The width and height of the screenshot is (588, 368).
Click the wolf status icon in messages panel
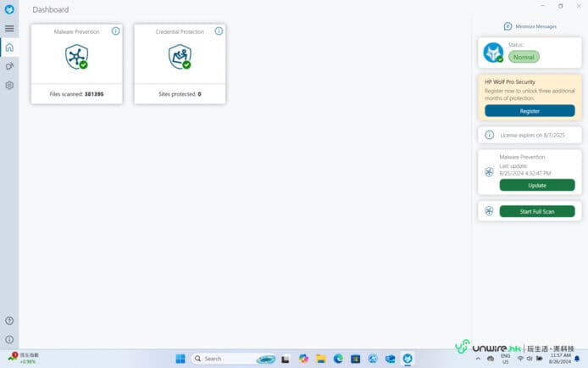[492, 53]
